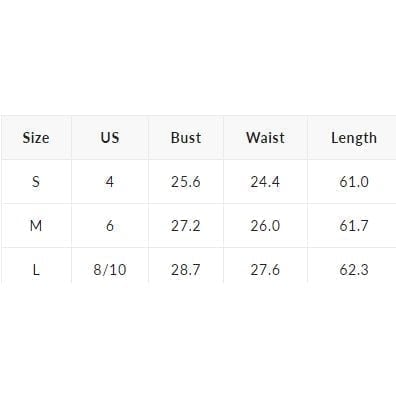
Task: Click the 8/10 US size cell
Action: 110,269
